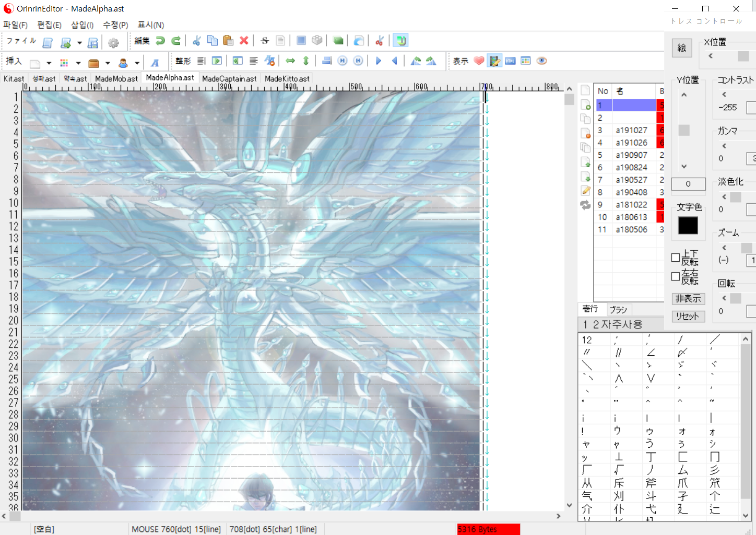Click the 厂 character in palette
This screenshot has width=756, height=535.
(x=587, y=470)
